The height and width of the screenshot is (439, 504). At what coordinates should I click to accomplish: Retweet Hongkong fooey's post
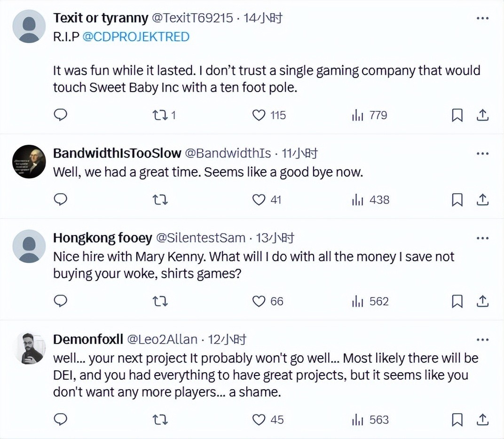[x=160, y=301]
